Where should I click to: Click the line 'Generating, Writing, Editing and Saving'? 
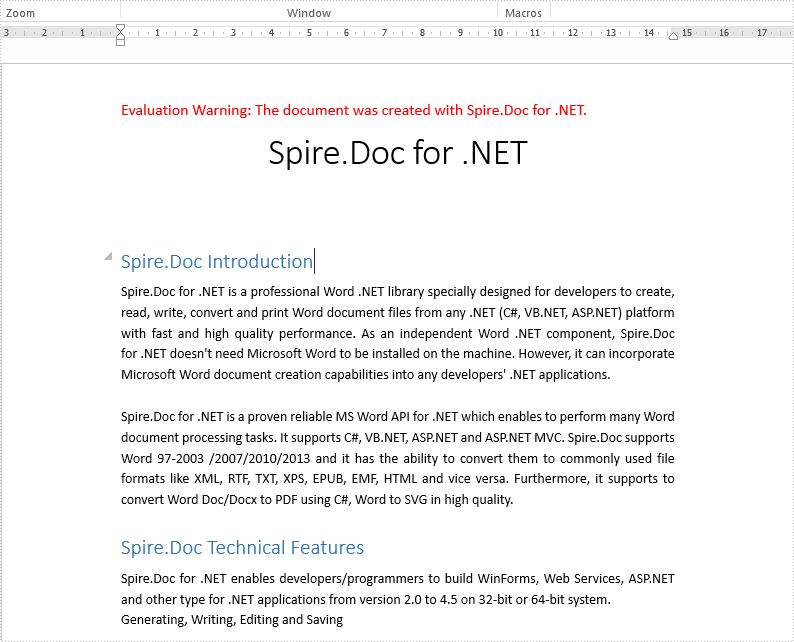click(x=232, y=620)
